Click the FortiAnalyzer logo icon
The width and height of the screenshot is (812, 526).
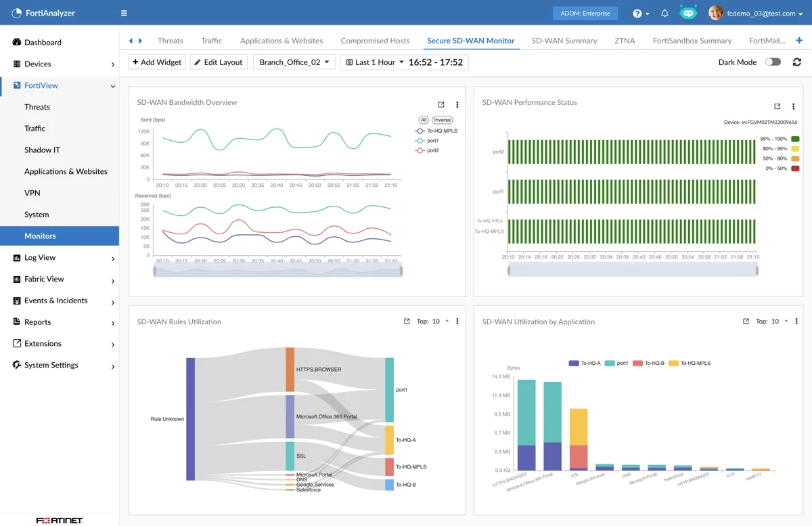click(x=16, y=13)
